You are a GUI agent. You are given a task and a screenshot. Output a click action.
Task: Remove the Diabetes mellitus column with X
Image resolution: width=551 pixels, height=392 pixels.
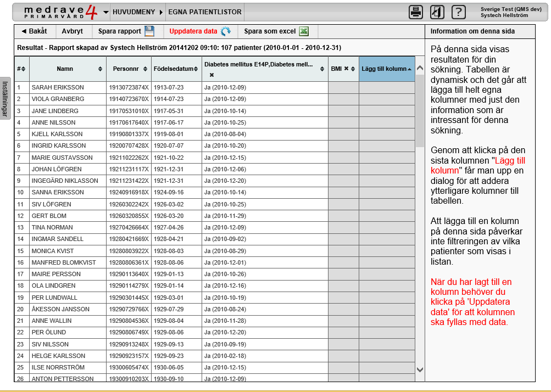(x=212, y=75)
